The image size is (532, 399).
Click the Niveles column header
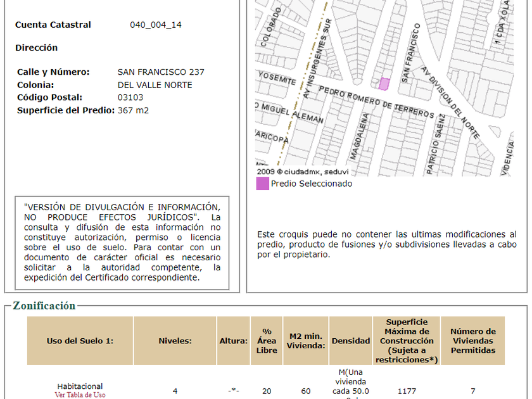pyautogui.click(x=175, y=341)
